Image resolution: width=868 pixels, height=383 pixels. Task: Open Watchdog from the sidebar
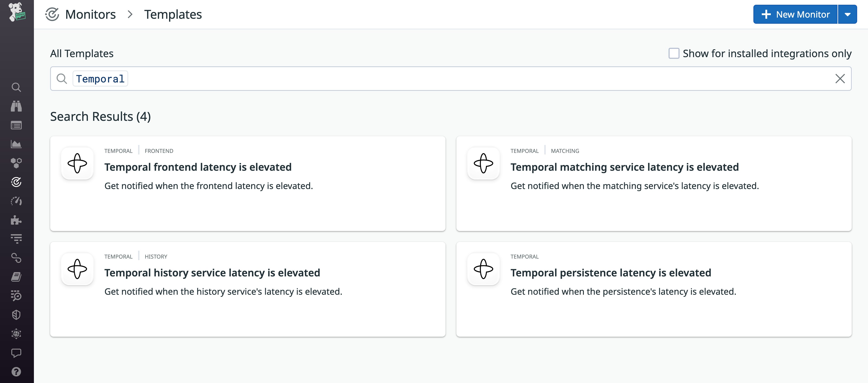coord(17,106)
